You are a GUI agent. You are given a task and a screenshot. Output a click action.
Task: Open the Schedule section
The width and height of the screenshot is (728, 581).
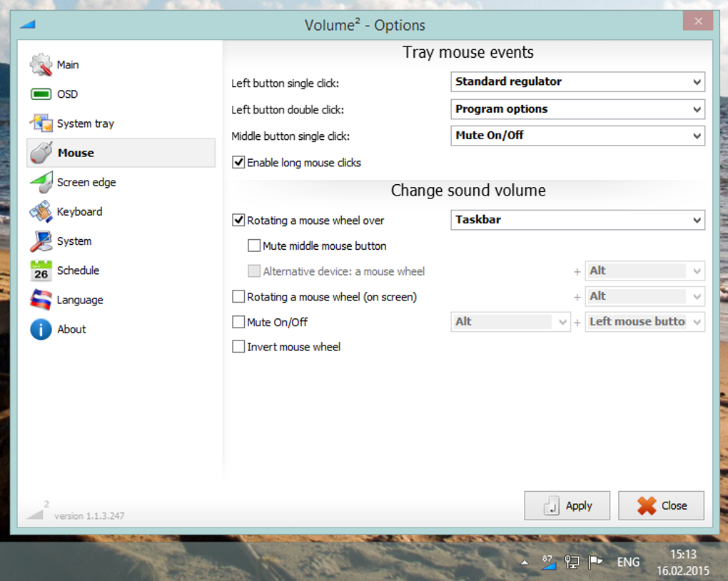click(78, 271)
